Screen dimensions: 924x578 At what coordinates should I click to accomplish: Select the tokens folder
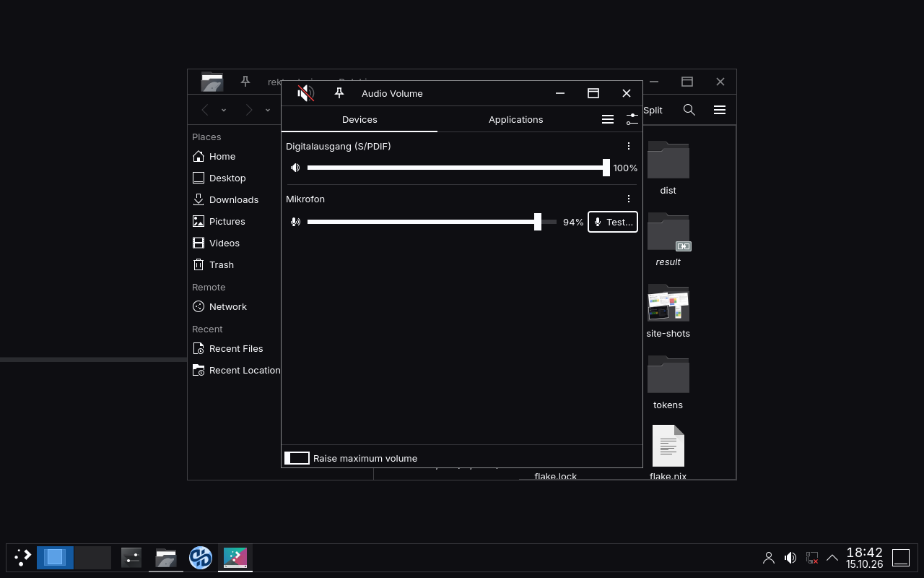point(668,383)
